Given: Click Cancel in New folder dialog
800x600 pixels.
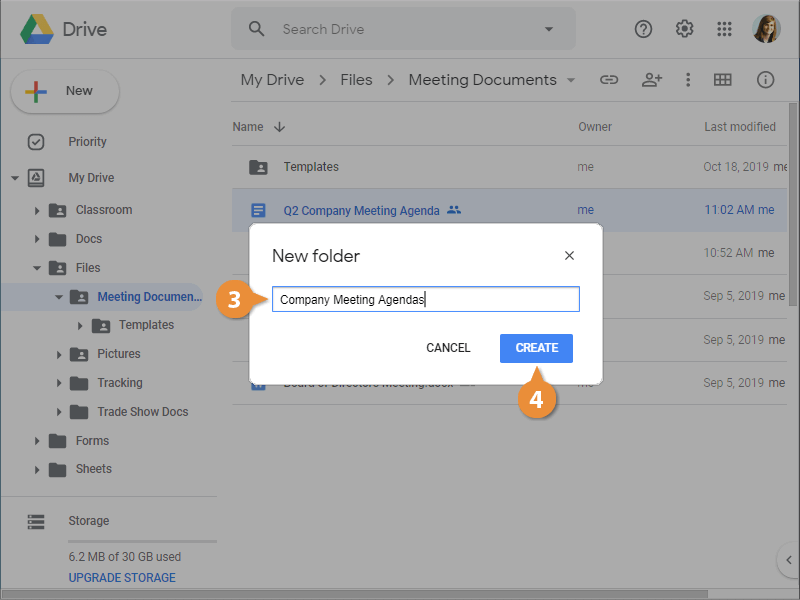Looking at the screenshot, I should (448, 348).
